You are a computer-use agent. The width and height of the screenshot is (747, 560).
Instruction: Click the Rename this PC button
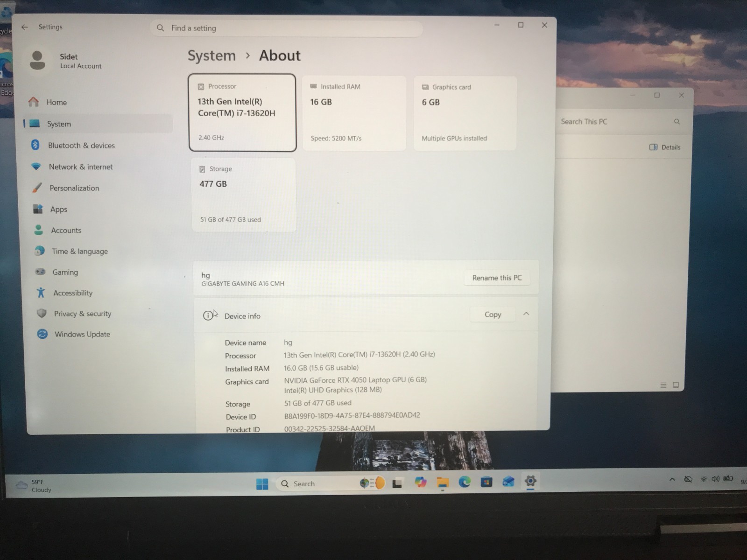point(497,278)
